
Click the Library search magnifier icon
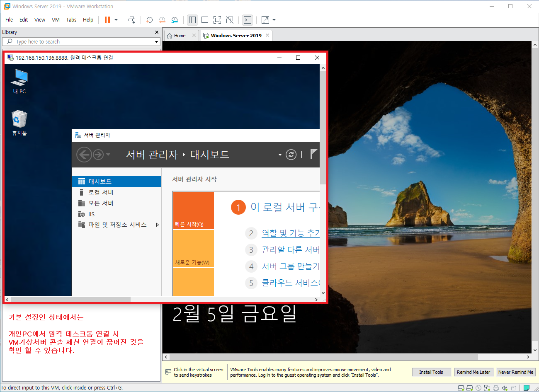[x=10, y=41]
